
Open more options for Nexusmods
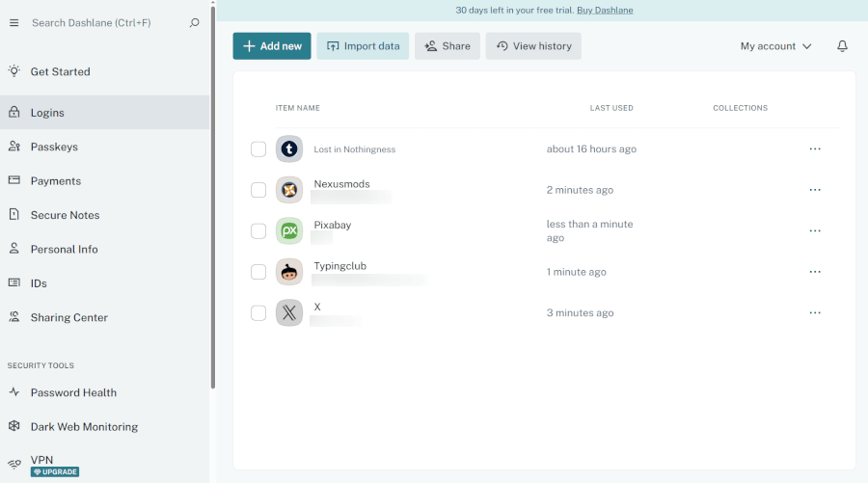pos(815,190)
